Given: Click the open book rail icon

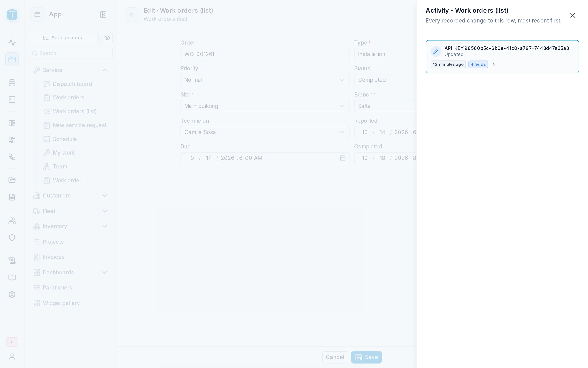Looking at the screenshot, I should [x=12, y=278].
